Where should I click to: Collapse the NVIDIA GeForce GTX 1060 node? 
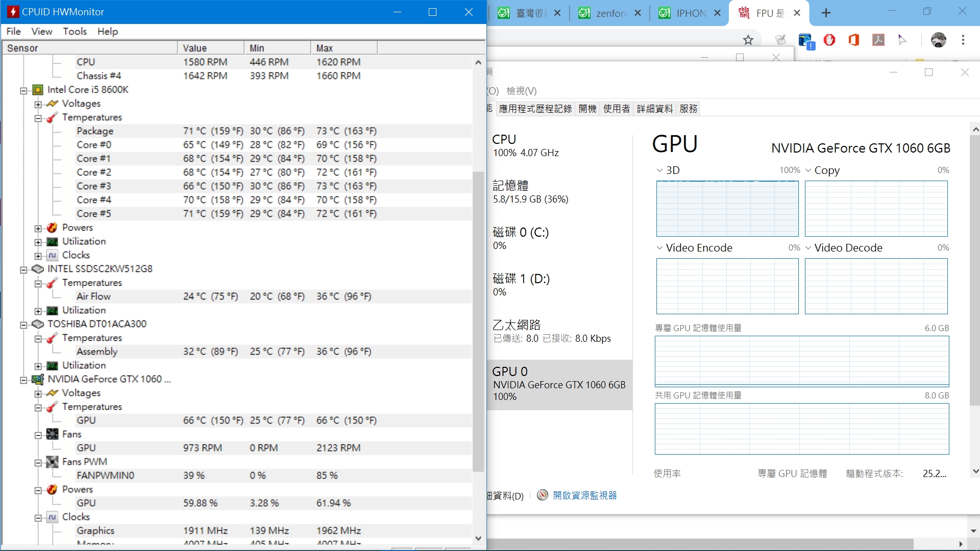point(23,380)
